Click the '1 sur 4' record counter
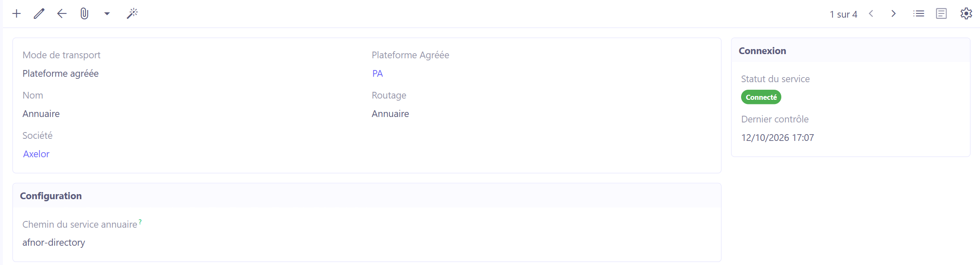Screen dimensions: 980x265 [x=843, y=14]
